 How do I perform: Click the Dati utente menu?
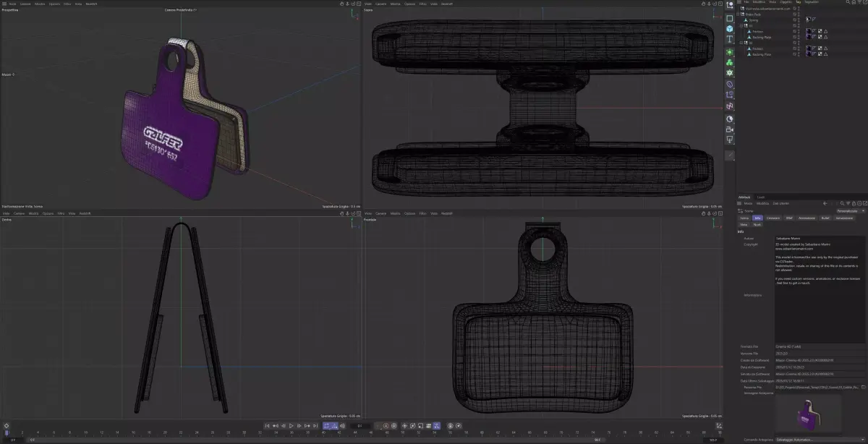pos(780,203)
